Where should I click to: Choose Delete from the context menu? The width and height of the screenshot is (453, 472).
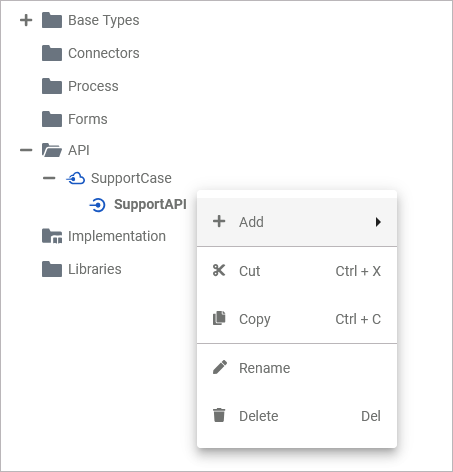pos(297,416)
